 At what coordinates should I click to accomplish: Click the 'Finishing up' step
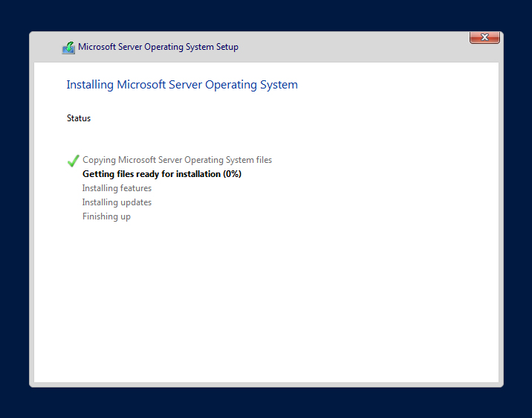(x=106, y=216)
